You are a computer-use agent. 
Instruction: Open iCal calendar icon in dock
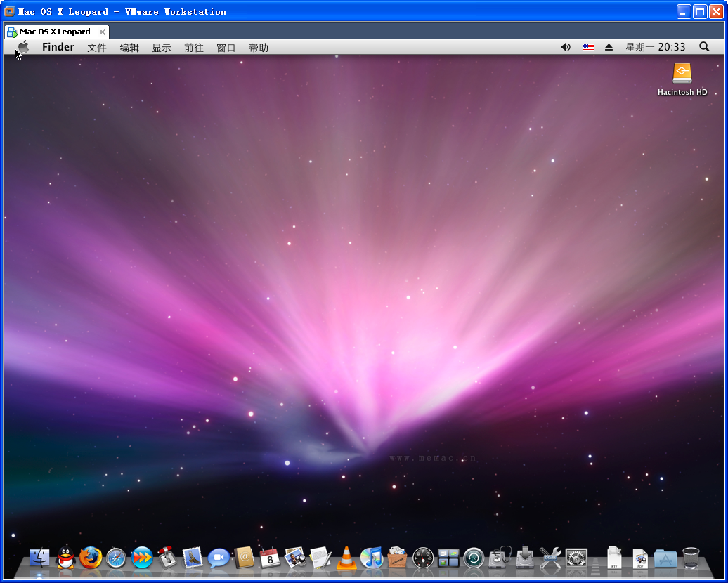(x=269, y=558)
